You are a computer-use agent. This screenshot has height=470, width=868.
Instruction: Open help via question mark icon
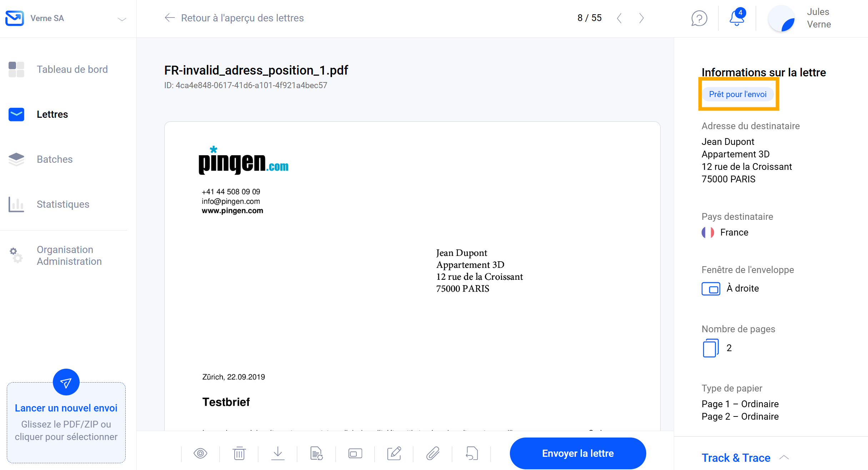(x=699, y=18)
